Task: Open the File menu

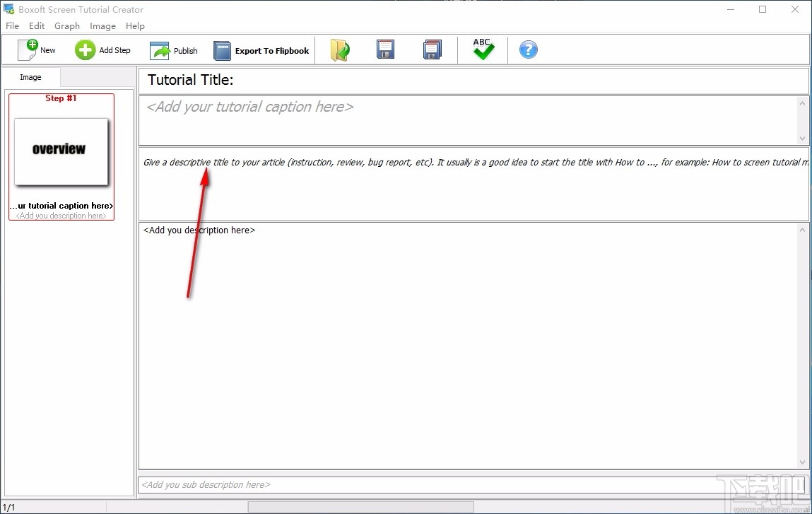Action: [12, 25]
